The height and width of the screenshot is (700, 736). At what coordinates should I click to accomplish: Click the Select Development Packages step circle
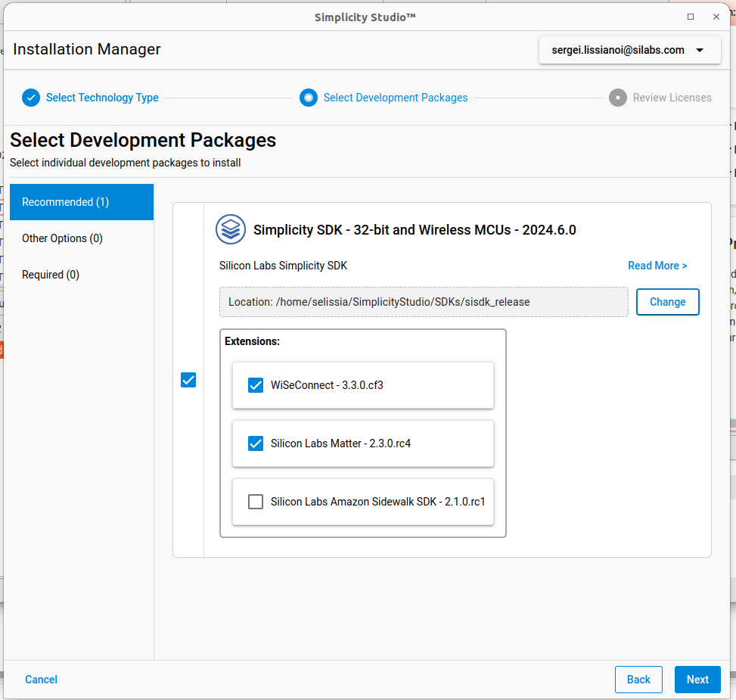tap(309, 98)
